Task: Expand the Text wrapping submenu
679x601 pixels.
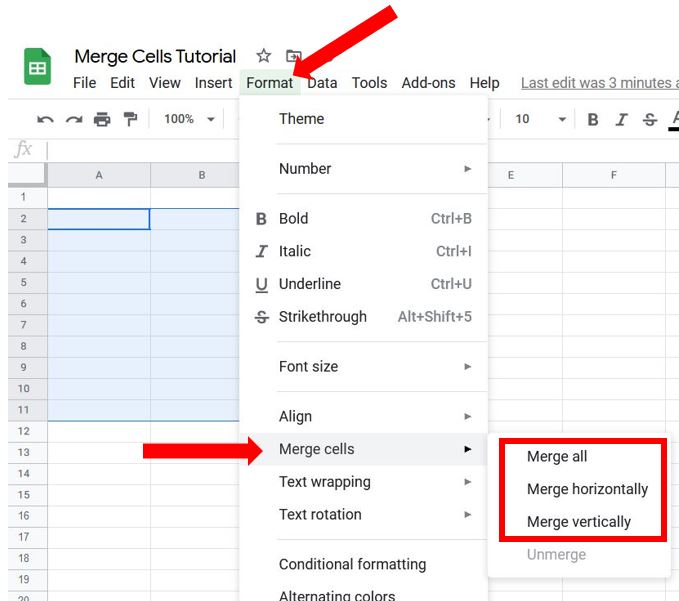Action: point(364,482)
